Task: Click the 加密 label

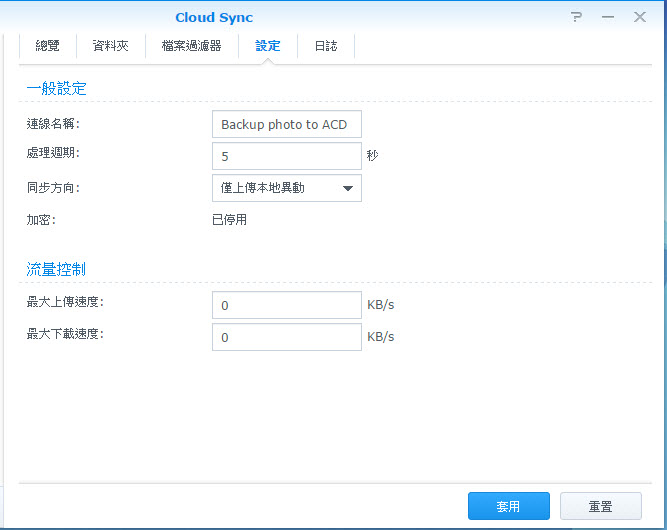Action: [x=41, y=220]
